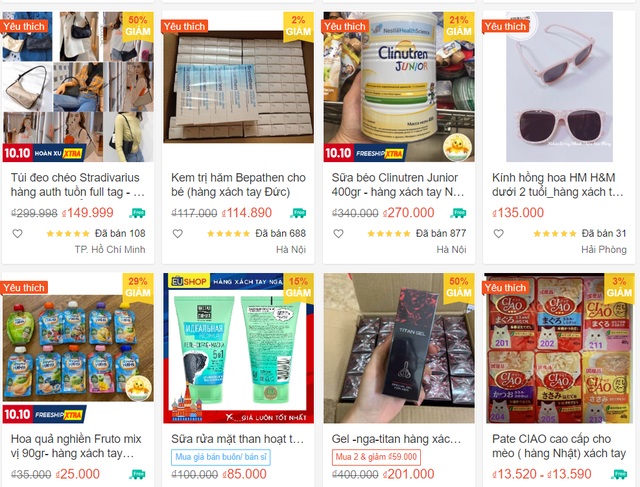Click 10.10 Freeship Xtra badge on Clinutren
This screenshot has width=640, height=487.
365,153
